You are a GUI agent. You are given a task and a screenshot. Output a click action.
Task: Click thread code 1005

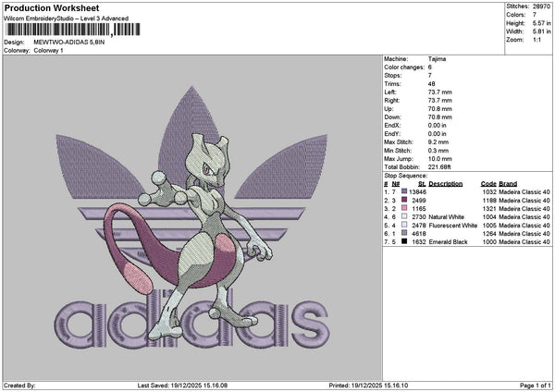tap(489, 226)
